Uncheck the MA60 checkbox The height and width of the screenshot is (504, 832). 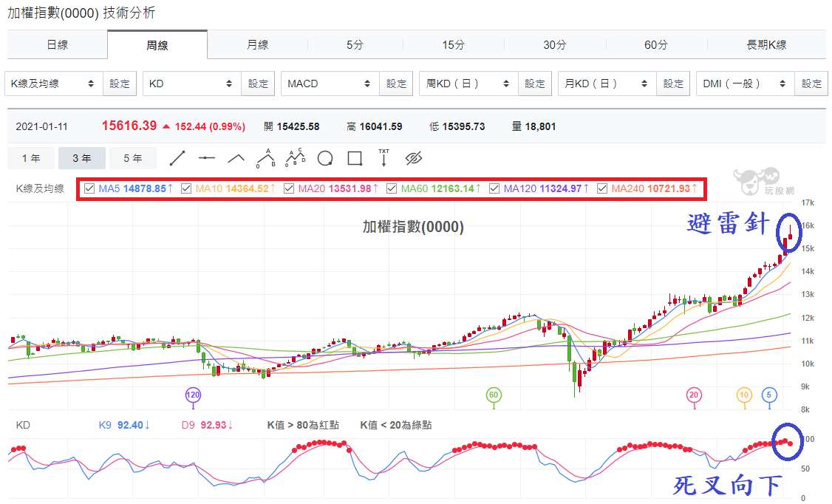(x=392, y=188)
